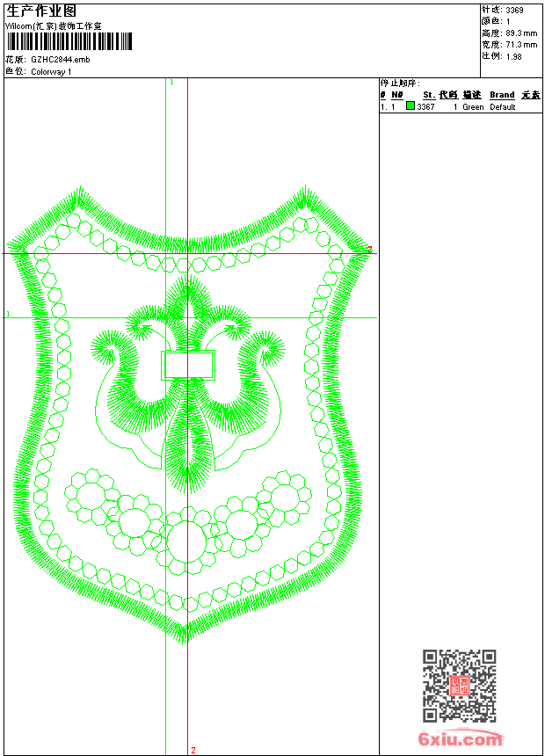This screenshot has width=545, height=756.
Task: Click the green thread color swatch
Action: pyautogui.click(x=411, y=106)
